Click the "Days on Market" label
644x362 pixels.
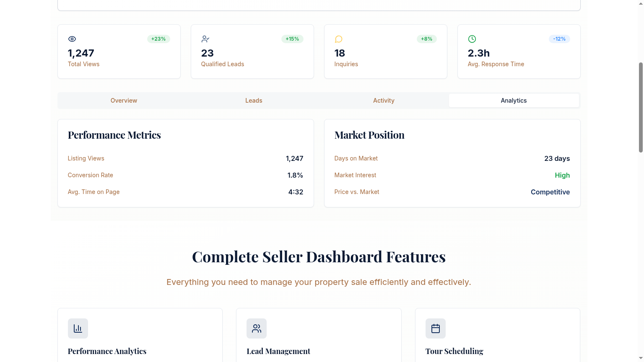pos(356,158)
